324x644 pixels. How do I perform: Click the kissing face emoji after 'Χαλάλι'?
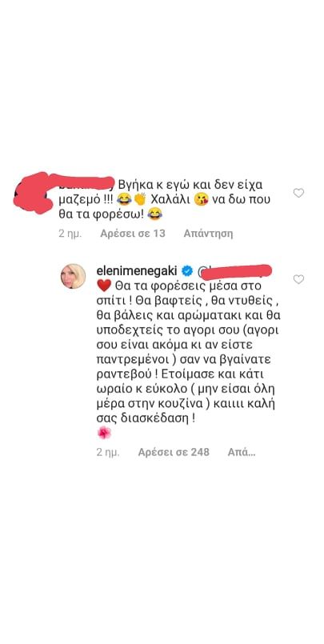(201, 200)
